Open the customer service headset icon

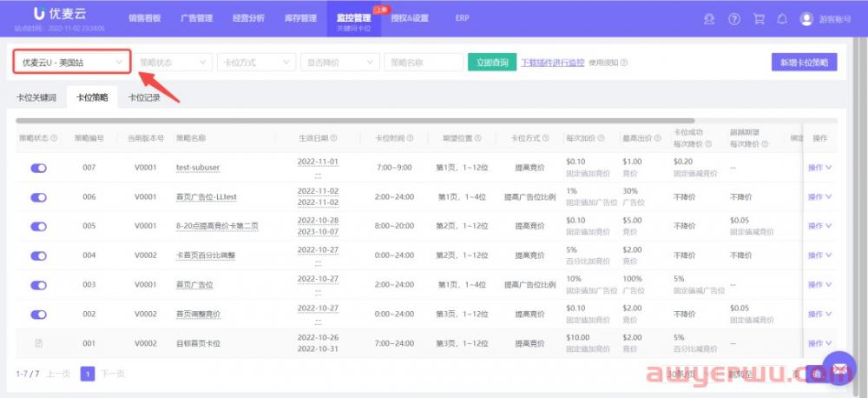click(709, 19)
